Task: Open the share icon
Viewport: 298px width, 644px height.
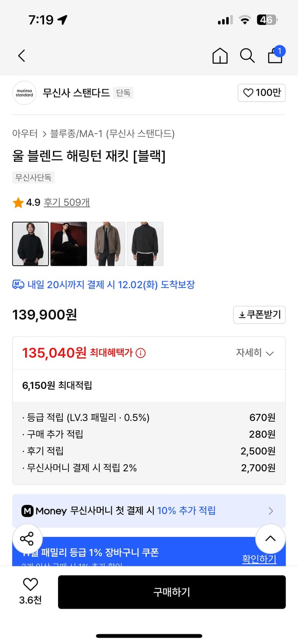Action: click(x=27, y=539)
